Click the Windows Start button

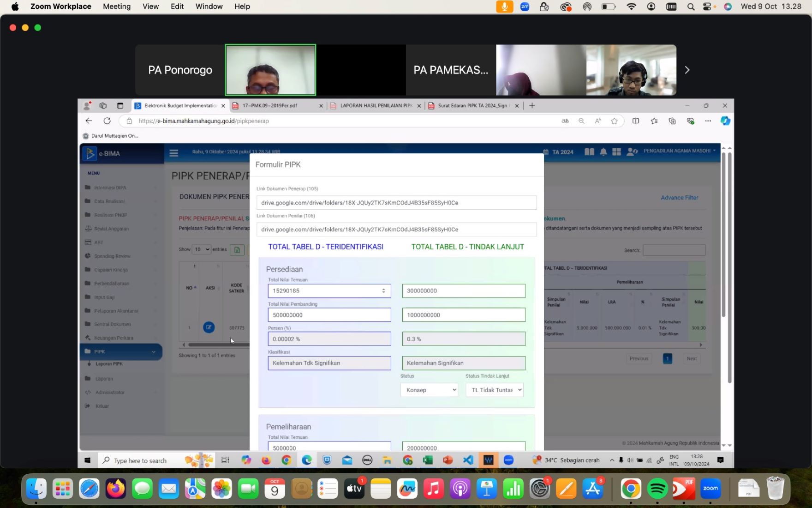pyautogui.click(x=88, y=460)
